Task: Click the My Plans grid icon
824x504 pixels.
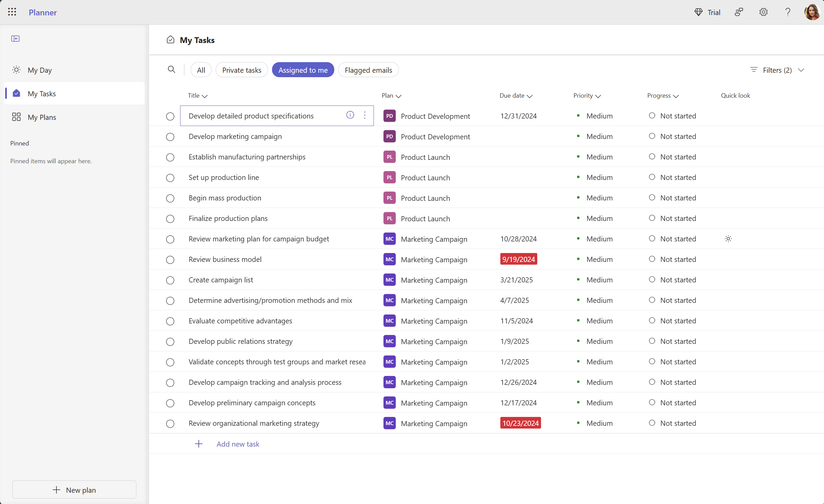Action: [x=16, y=117]
